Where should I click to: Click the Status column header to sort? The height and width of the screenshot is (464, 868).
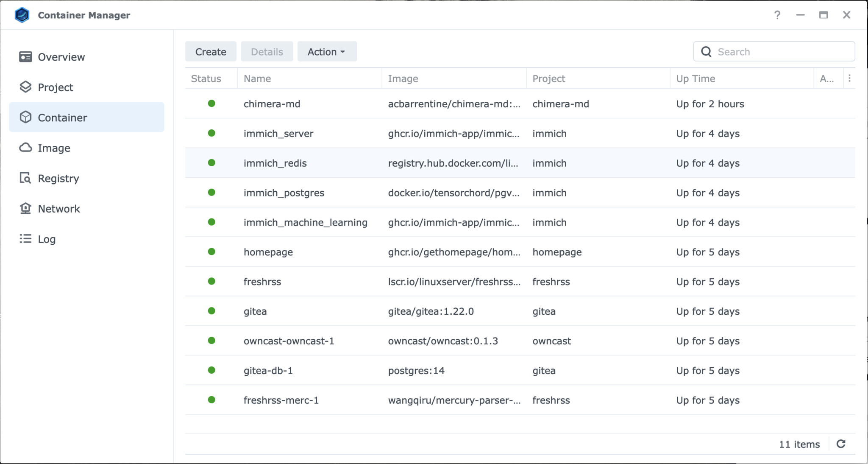pyautogui.click(x=207, y=78)
